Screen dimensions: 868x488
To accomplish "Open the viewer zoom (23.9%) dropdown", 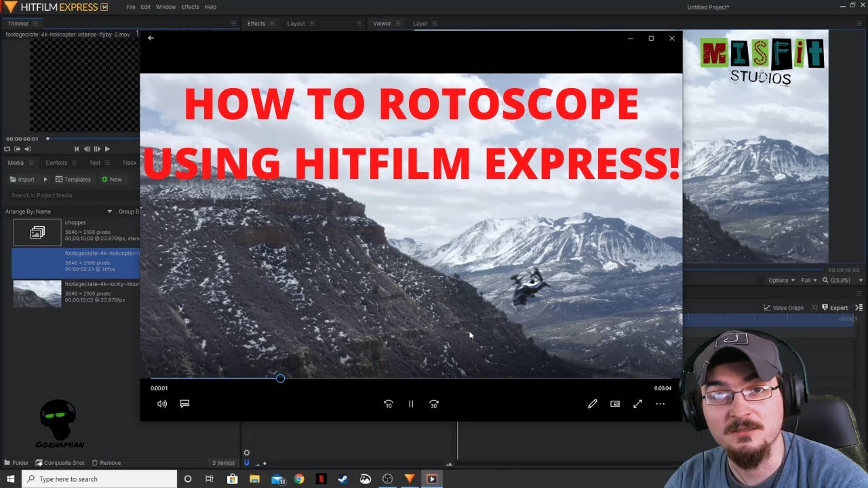I will (843, 280).
